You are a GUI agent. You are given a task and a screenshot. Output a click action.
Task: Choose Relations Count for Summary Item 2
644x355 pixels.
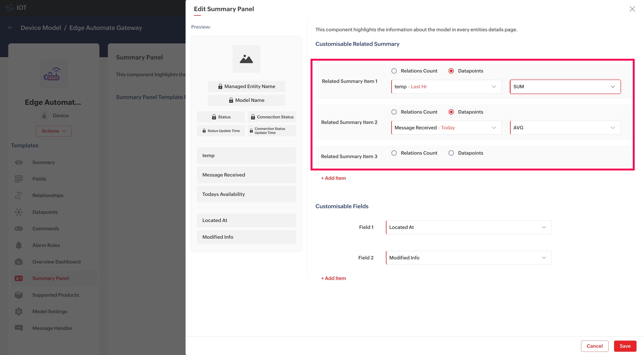394,112
